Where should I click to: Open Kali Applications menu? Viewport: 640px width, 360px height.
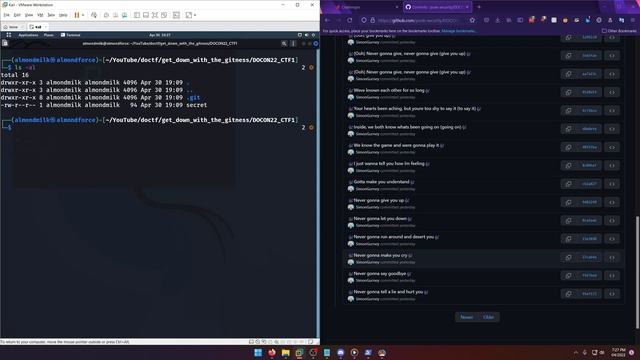28,35
